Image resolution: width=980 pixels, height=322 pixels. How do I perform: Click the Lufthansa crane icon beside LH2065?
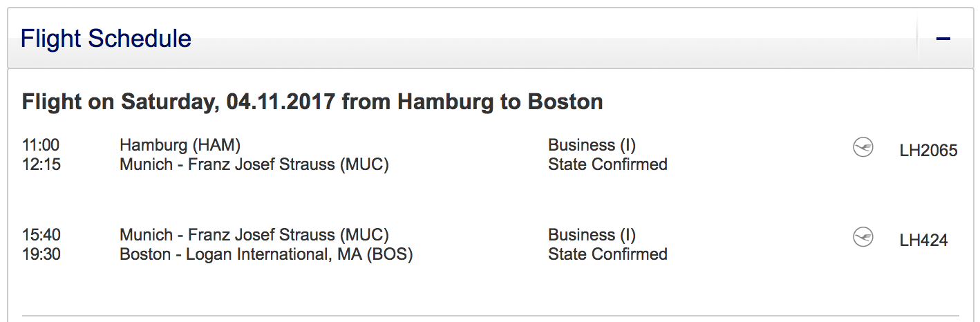[863, 147]
